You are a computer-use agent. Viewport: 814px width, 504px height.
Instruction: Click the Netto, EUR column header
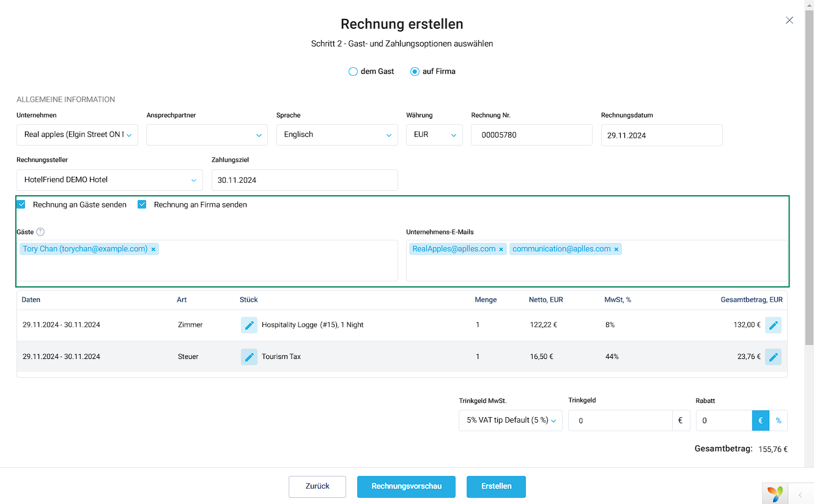[x=546, y=300]
